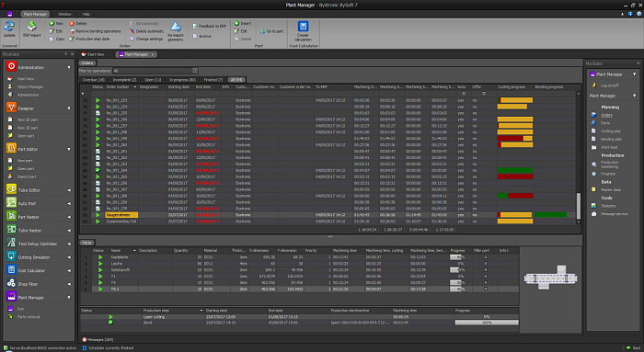The width and height of the screenshot is (644, 352).
Task: Open the Window menu
Action: click(64, 14)
